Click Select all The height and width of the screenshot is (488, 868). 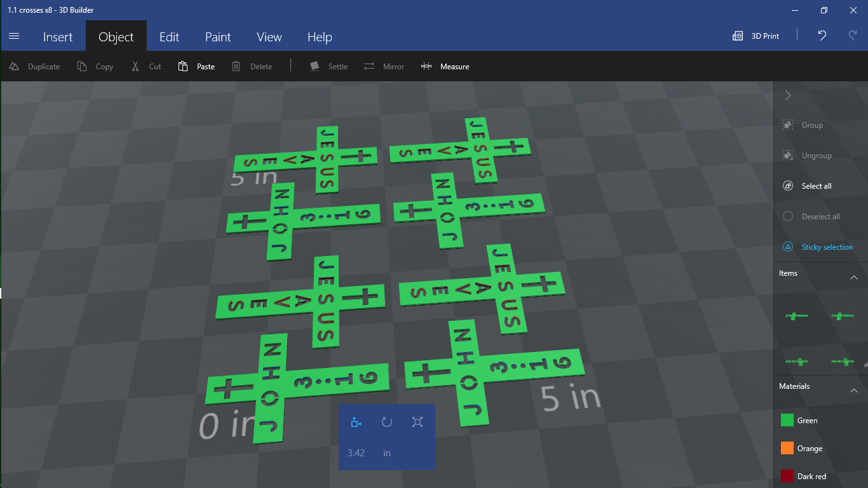click(807, 186)
